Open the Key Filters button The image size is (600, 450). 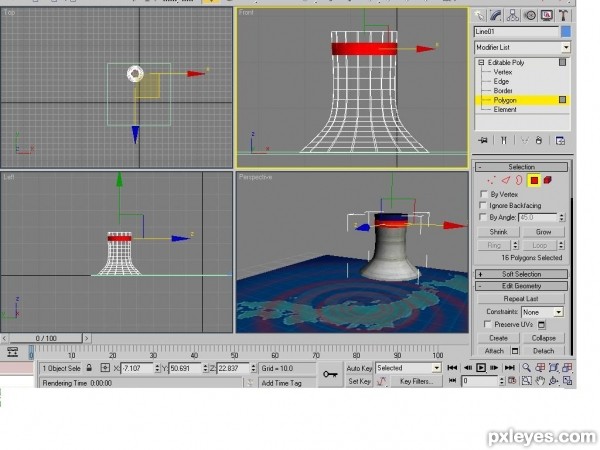tap(416, 381)
